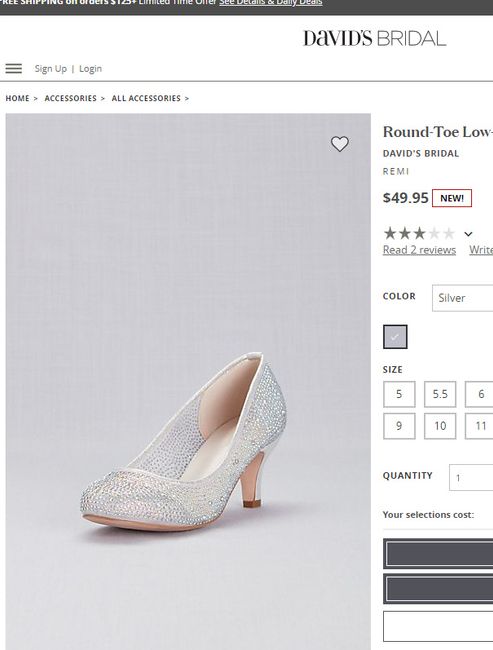This screenshot has width=493, height=650.
Task: Open the Silver color dropdown
Action: pyautogui.click(x=462, y=298)
